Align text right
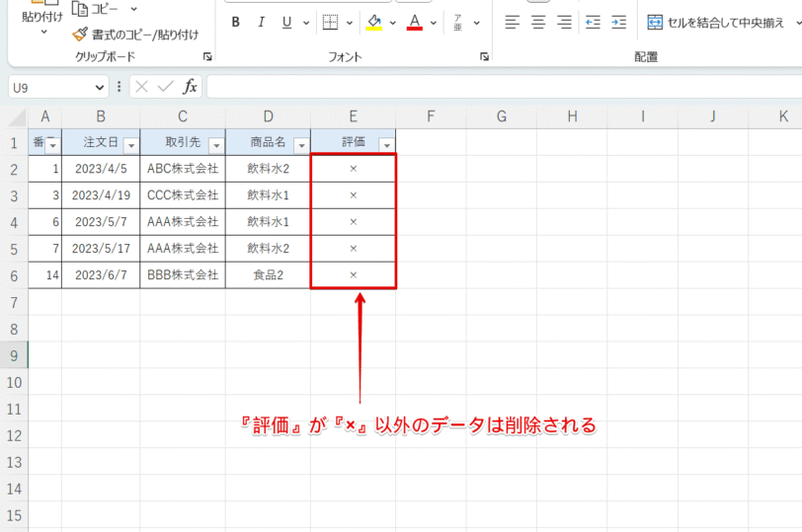This screenshot has height=532, width=802. click(x=564, y=22)
